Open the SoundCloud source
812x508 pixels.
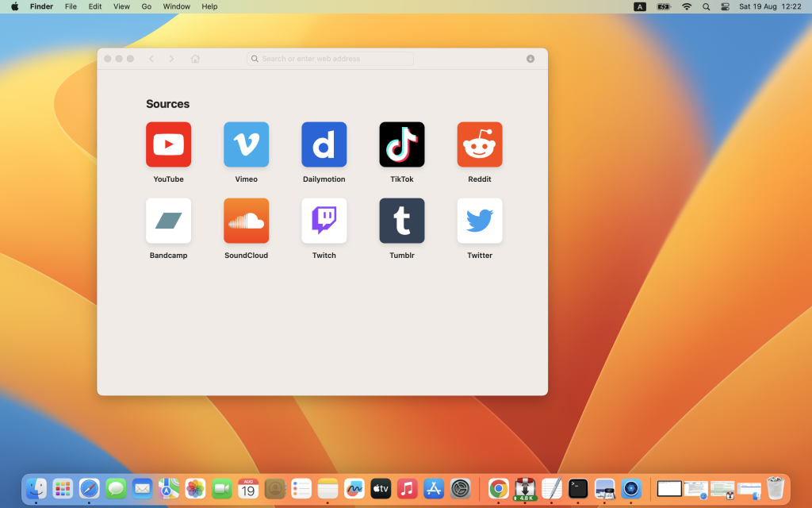coord(246,221)
